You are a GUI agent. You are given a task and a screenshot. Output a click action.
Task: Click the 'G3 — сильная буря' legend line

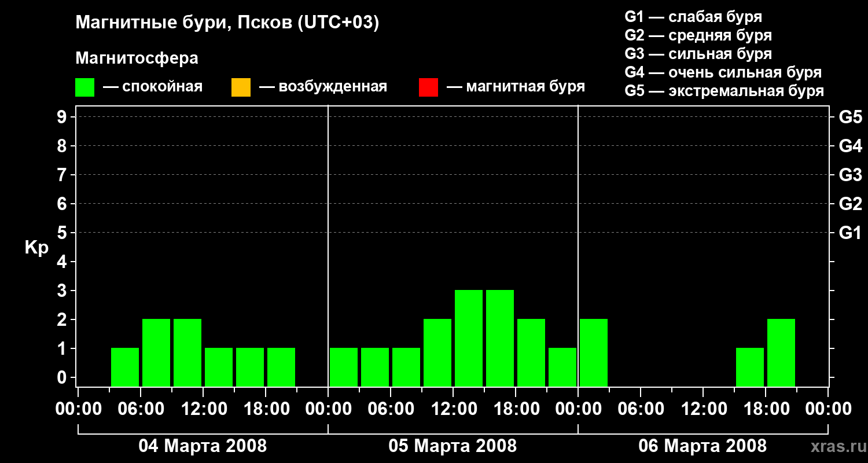point(698,54)
